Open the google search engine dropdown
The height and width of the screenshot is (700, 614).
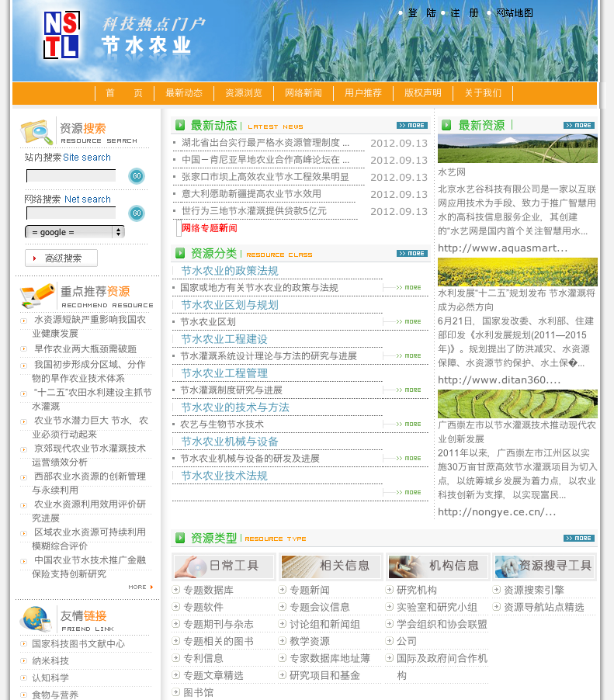tap(75, 232)
